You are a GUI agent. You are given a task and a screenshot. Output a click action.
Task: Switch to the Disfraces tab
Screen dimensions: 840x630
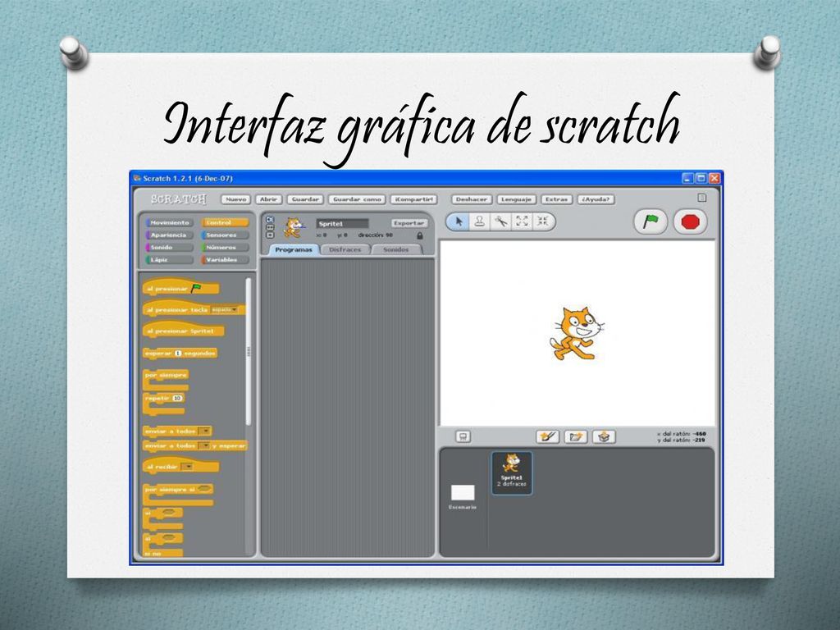(345, 249)
